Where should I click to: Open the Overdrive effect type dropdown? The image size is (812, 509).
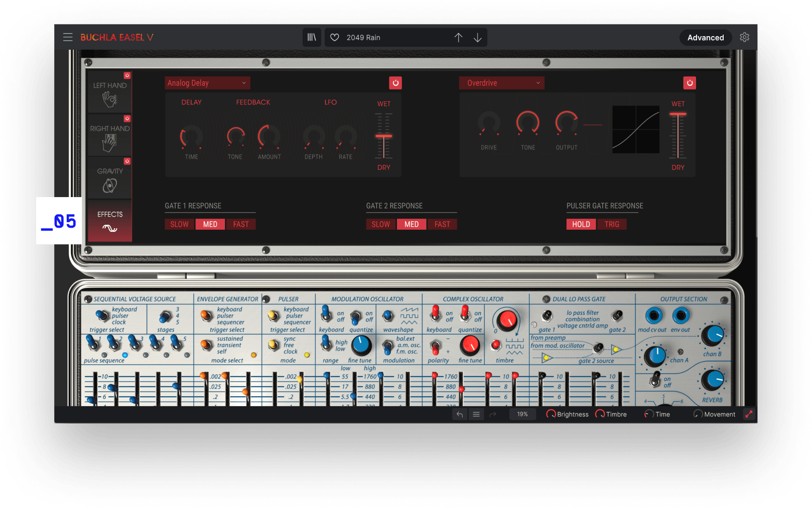[x=501, y=83]
